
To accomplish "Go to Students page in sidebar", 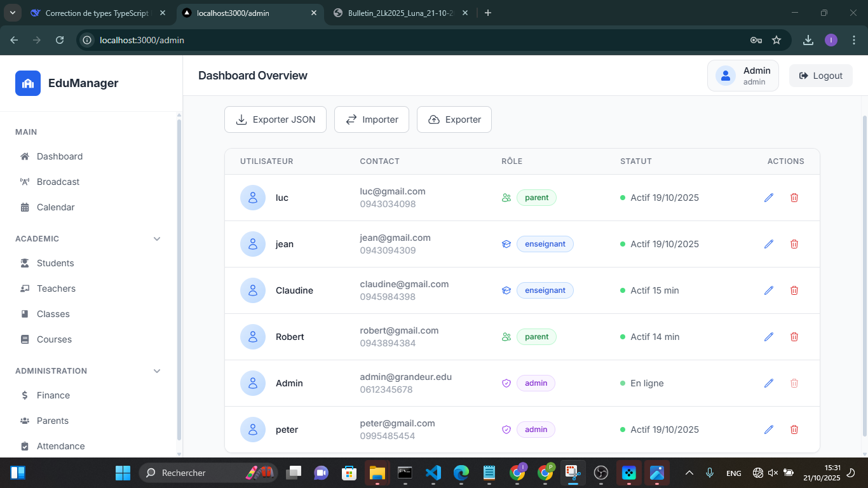I will coord(55,263).
